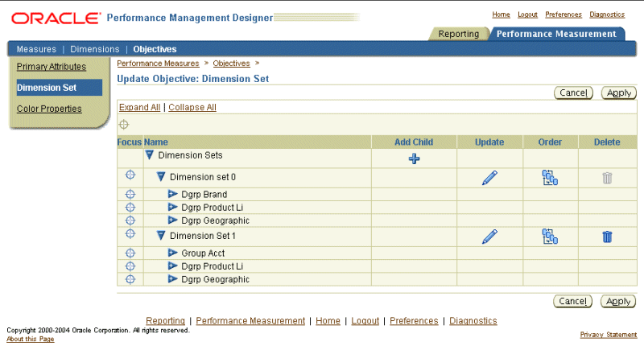
Task: Open Diagnostics from the top header
Action: 607,14
